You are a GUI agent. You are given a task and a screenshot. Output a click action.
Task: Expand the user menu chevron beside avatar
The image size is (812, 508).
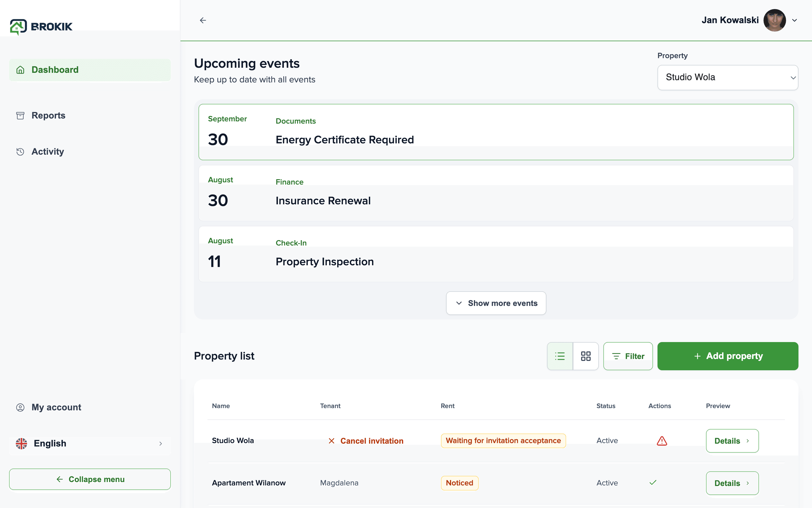[x=795, y=21]
